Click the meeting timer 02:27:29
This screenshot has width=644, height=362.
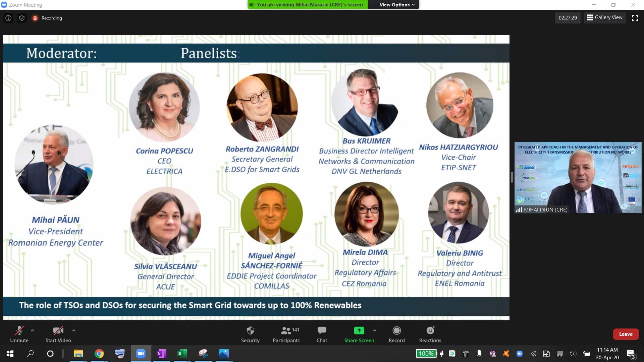568,18
